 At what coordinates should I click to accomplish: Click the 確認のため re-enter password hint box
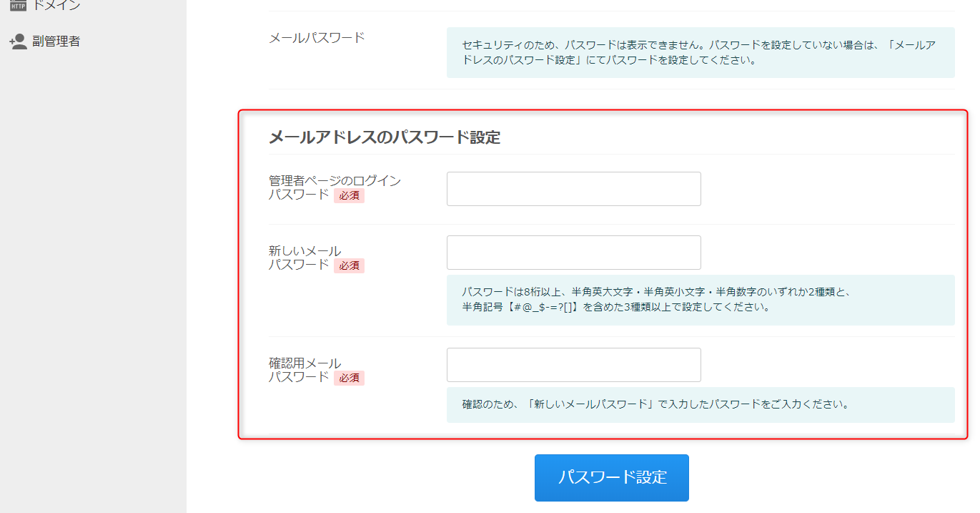pos(700,404)
